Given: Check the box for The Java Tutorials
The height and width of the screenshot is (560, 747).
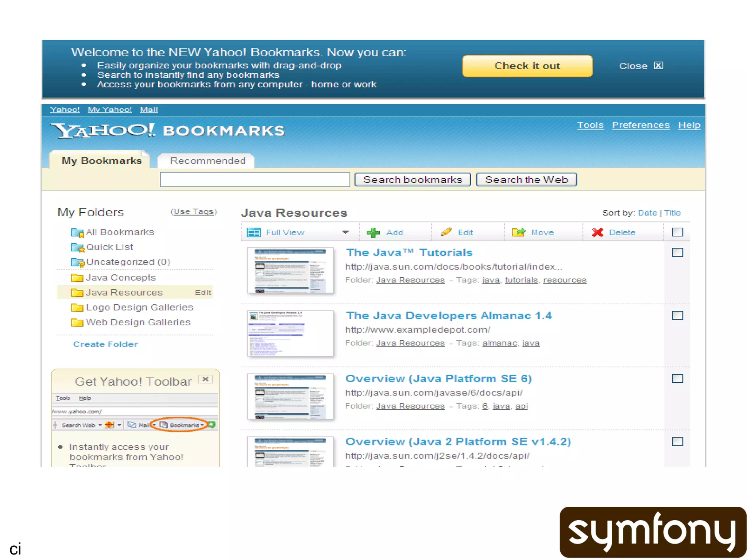Looking at the screenshot, I should click(677, 252).
